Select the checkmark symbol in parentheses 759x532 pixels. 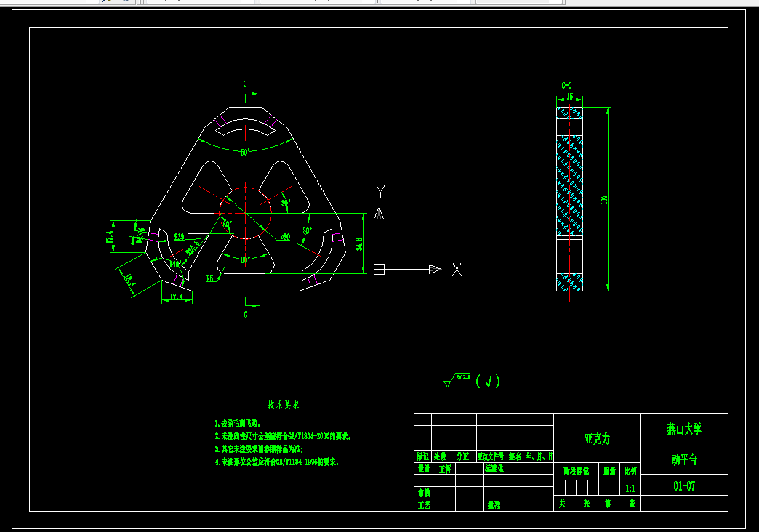click(x=488, y=381)
